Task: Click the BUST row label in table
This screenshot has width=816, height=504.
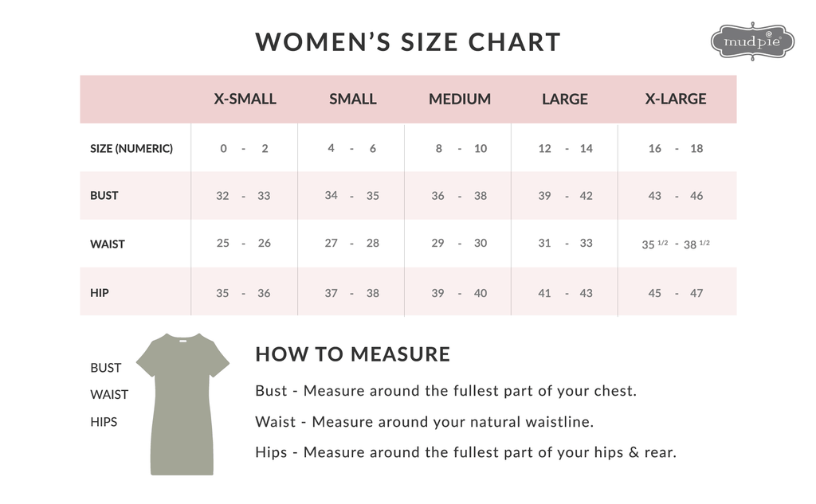Action: click(104, 196)
